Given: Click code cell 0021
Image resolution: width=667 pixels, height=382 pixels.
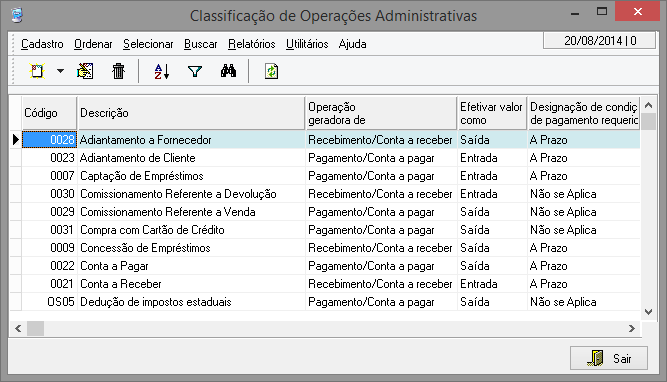Looking at the screenshot, I should [49, 284].
